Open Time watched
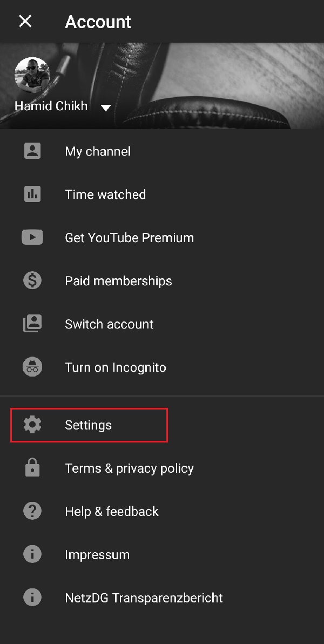The image size is (324, 644). click(x=105, y=194)
